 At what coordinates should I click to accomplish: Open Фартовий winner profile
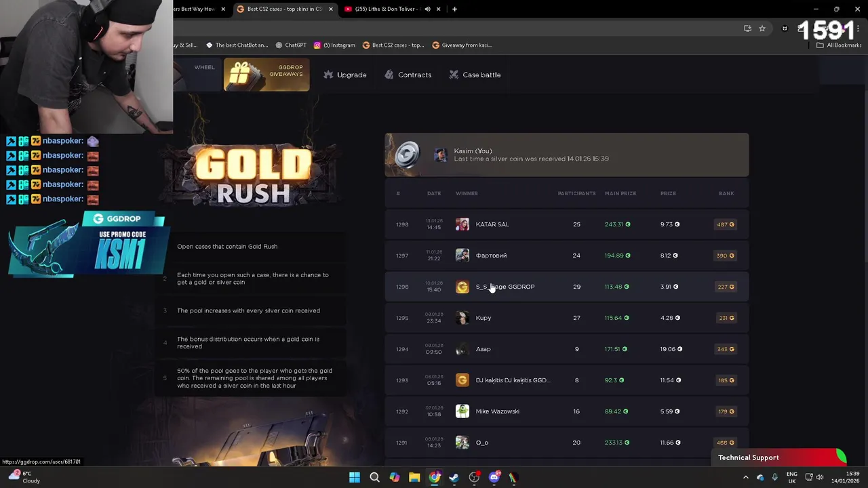click(491, 256)
